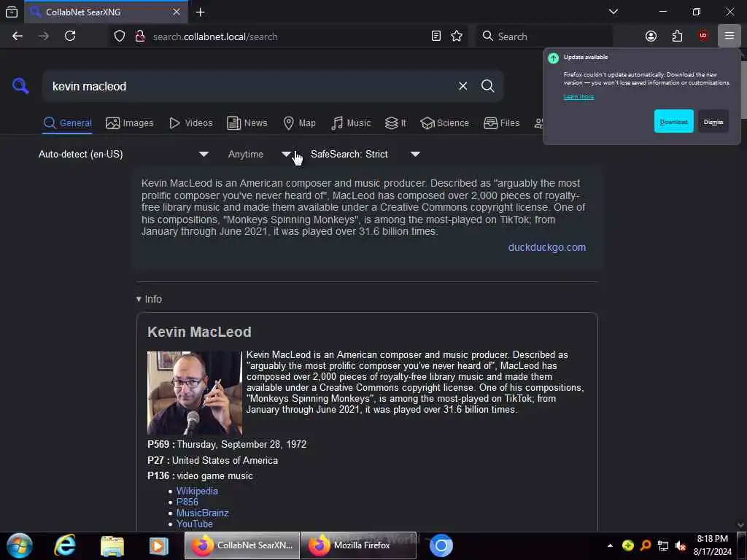Switch to the Images search category

pos(130,122)
